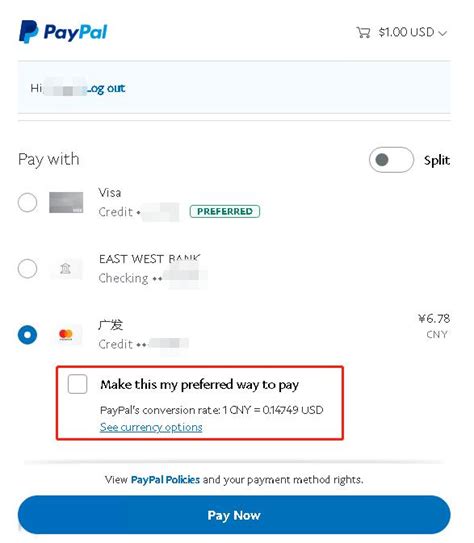Toggle the Split payment switch
This screenshot has width=474, height=543.
(391, 160)
